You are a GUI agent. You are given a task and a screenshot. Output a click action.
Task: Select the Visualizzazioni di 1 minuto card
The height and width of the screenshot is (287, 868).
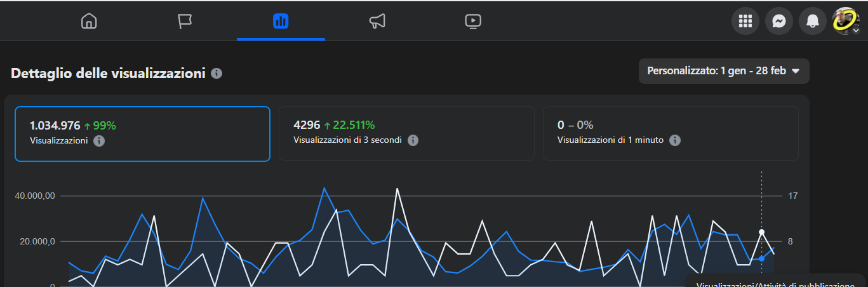[671, 133]
